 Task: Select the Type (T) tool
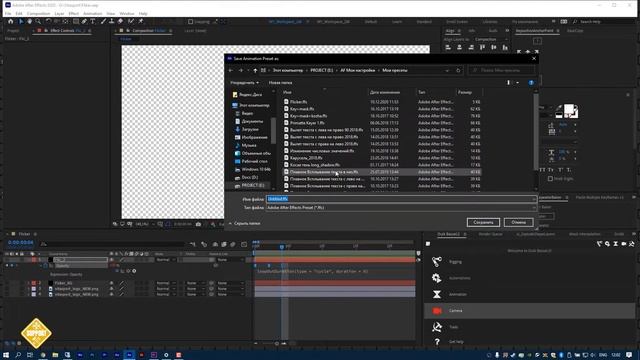click(x=93, y=21)
